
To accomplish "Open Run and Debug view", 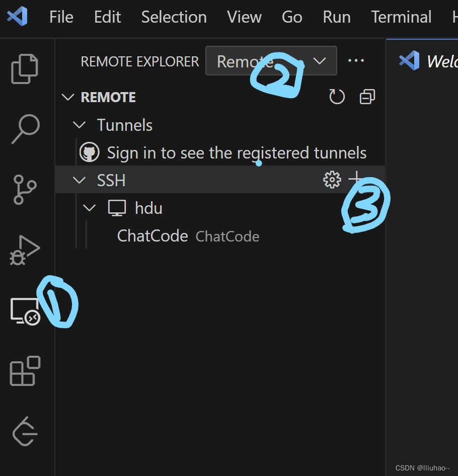I will tap(25, 250).
